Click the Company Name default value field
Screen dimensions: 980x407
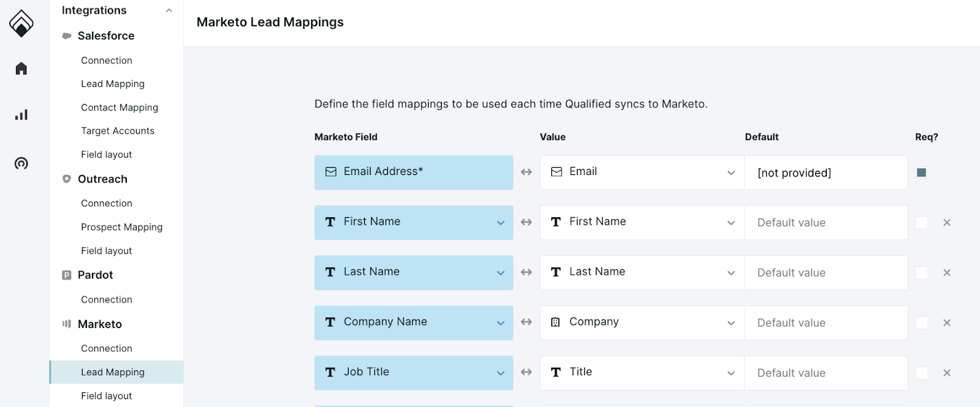(826, 323)
